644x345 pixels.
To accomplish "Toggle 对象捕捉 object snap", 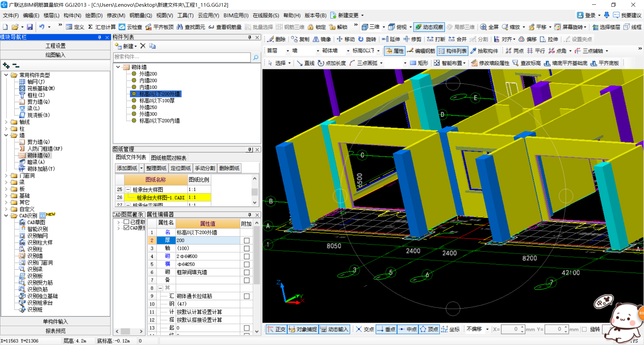I will coord(303,329).
